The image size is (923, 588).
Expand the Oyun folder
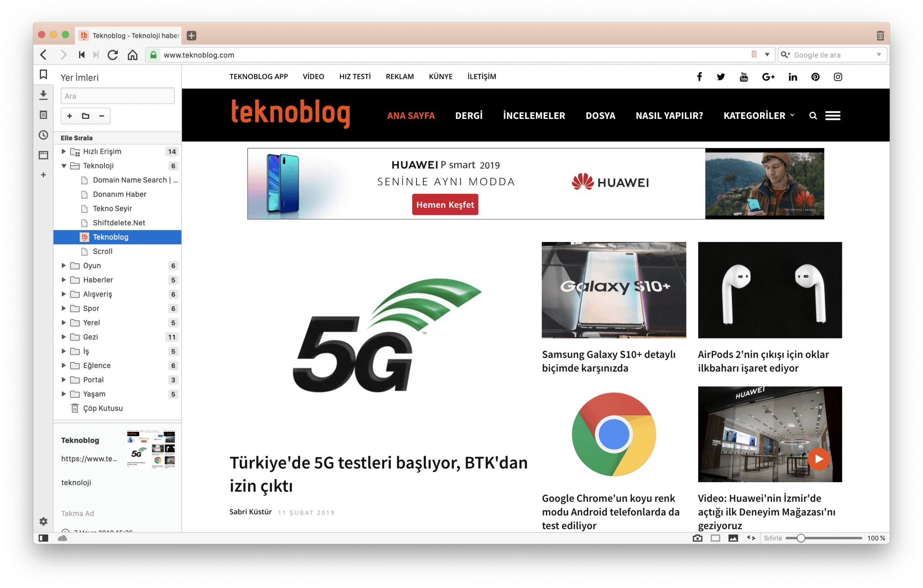click(x=64, y=265)
